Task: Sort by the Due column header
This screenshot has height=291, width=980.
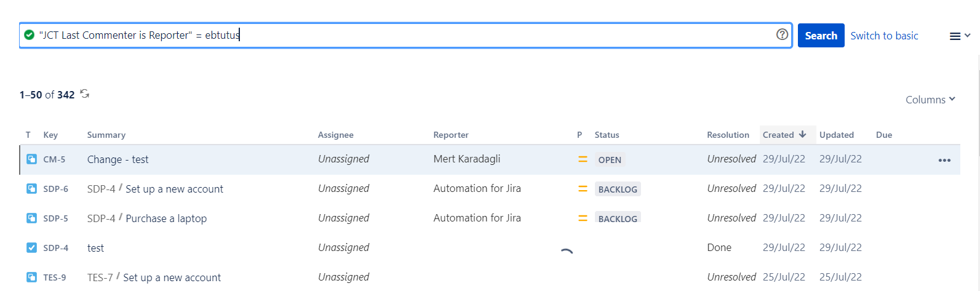Action: click(884, 135)
